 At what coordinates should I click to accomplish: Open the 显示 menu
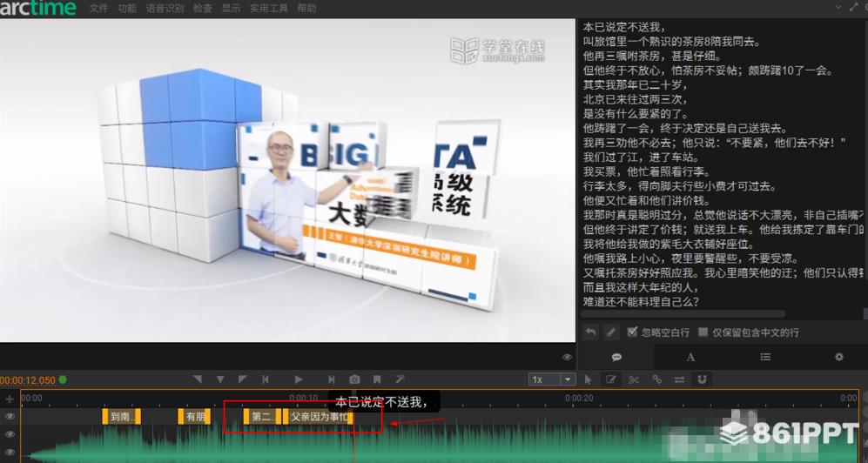(x=231, y=9)
